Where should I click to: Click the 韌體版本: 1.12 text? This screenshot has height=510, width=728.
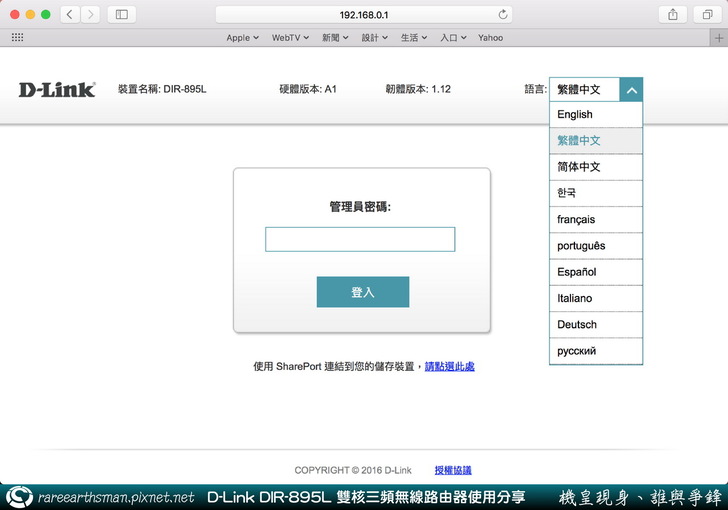(418, 89)
